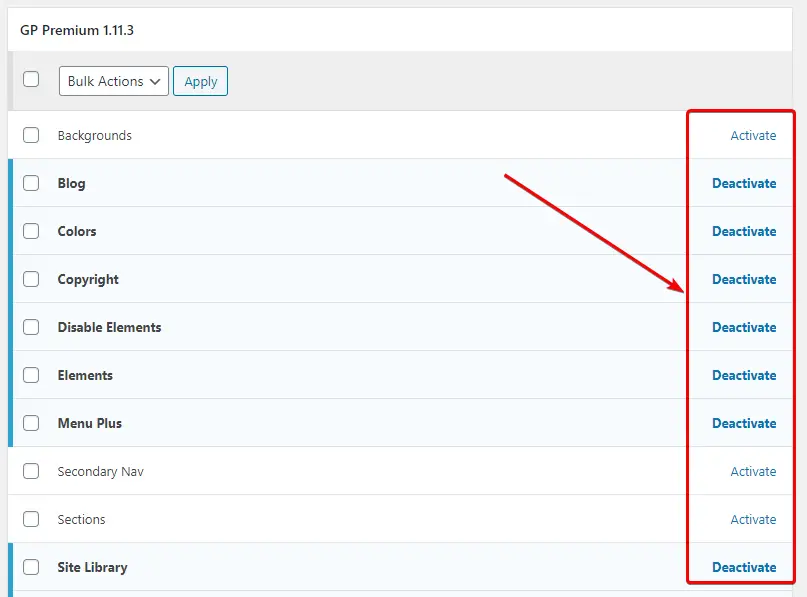Screen dimensions: 807x597
Task: Click the Copyright module name
Action: point(88,279)
